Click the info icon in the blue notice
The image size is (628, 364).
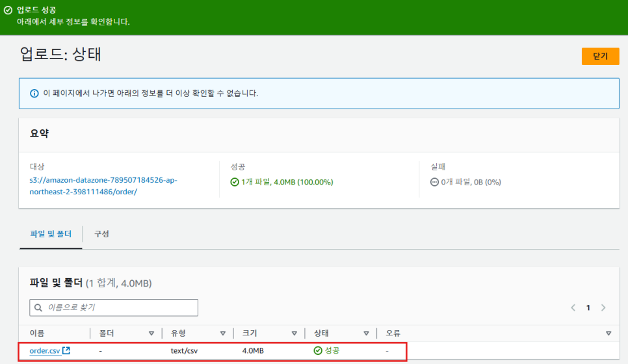[34, 94]
